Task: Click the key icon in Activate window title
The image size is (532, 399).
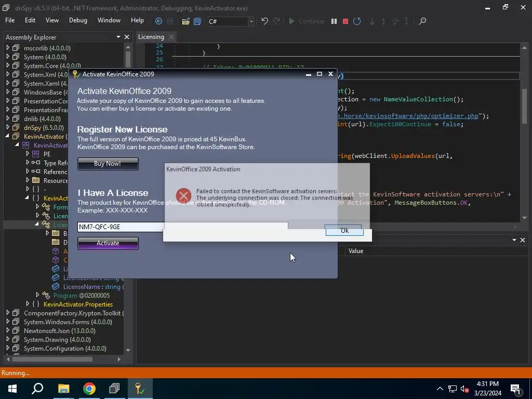Action: click(x=76, y=74)
